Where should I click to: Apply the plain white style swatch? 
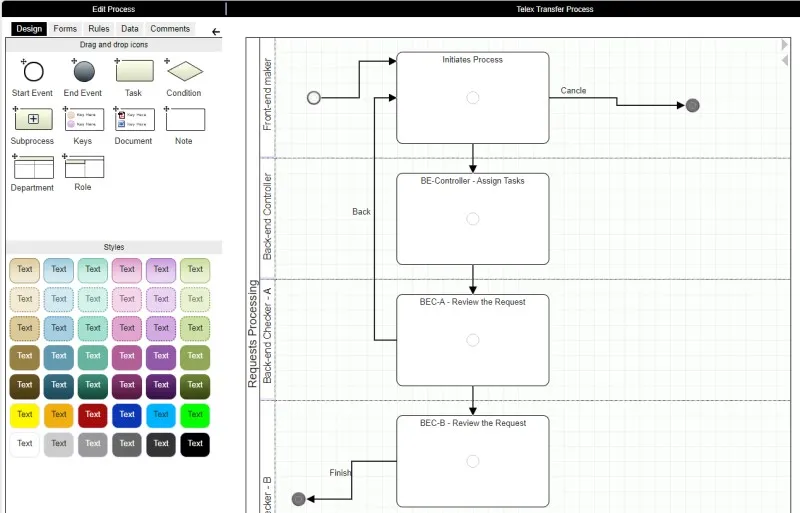click(x=24, y=444)
